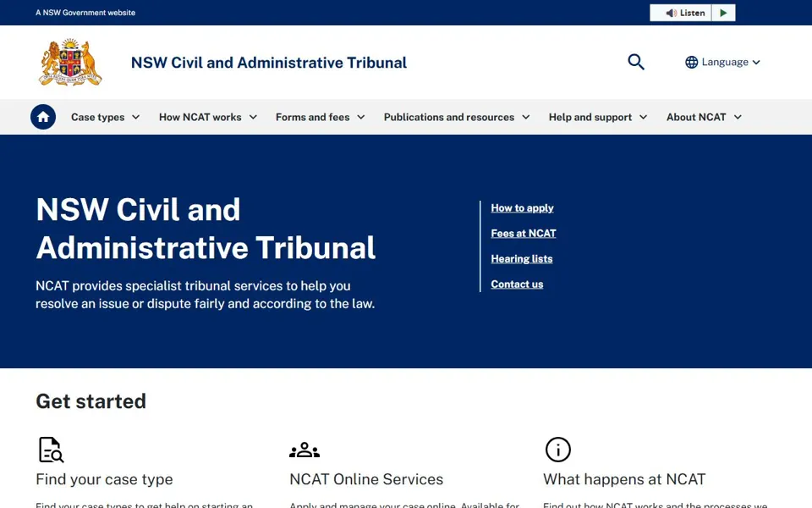The image size is (812, 508).
Task: Follow the Fees at NCAT link
Action: (524, 234)
